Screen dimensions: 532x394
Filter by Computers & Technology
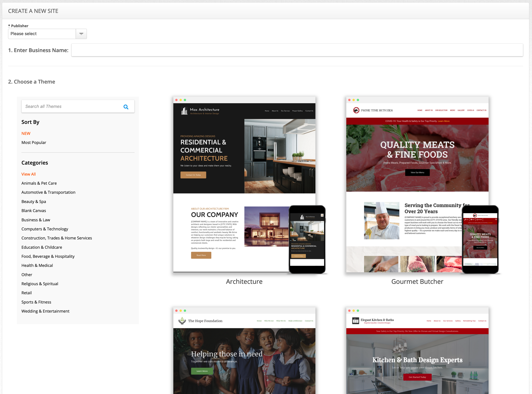[45, 229]
